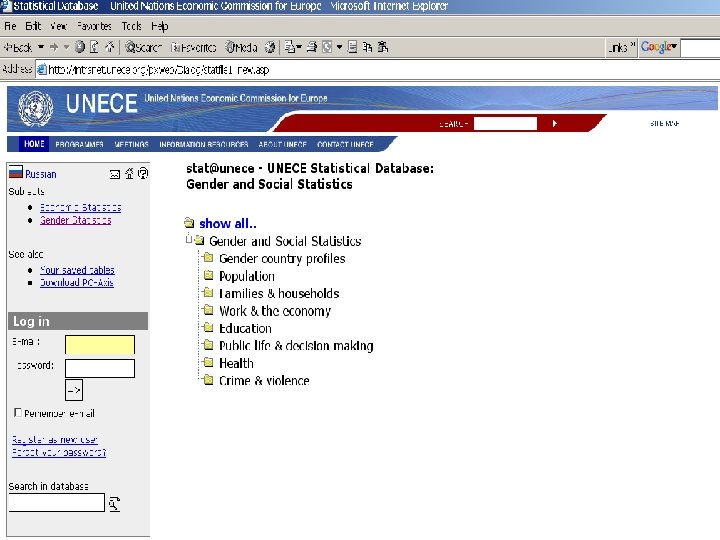Click the Search in database text box
This screenshot has width=720, height=540.
coord(56,502)
